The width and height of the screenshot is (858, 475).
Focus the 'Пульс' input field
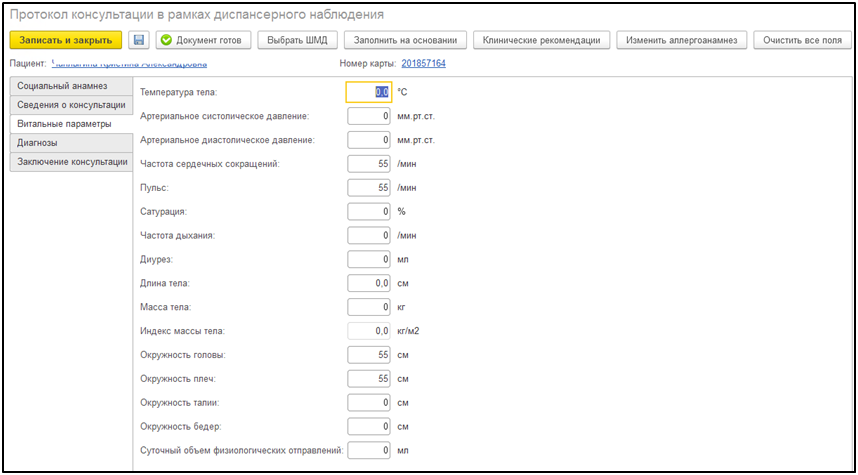click(369, 188)
